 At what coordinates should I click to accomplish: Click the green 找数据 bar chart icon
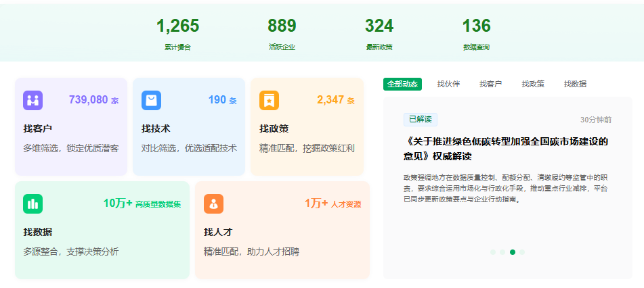pos(33,203)
